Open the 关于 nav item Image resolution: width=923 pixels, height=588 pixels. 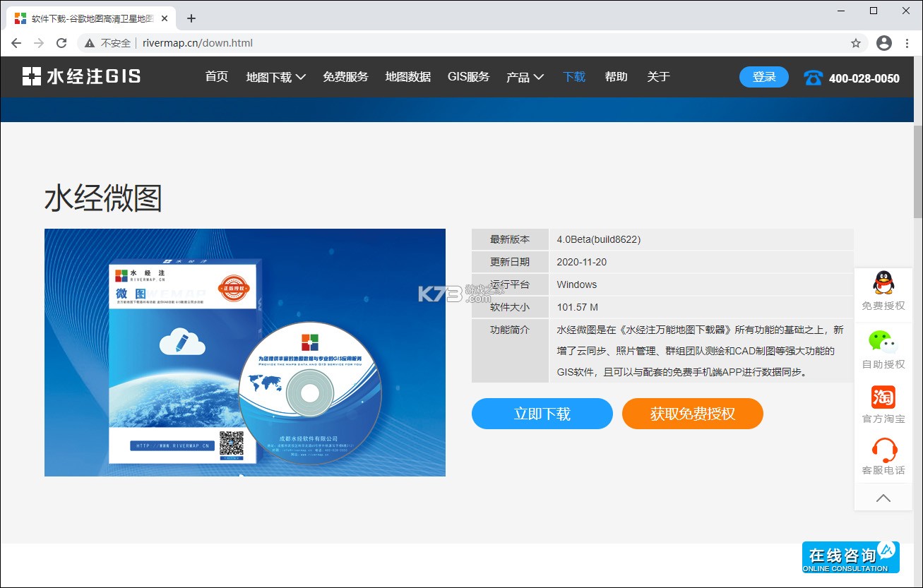[658, 76]
